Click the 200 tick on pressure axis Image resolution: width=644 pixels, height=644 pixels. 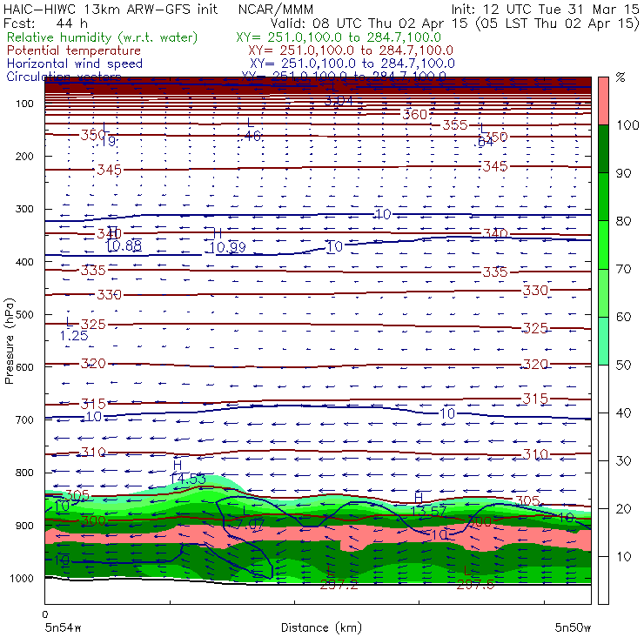click(24, 156)
